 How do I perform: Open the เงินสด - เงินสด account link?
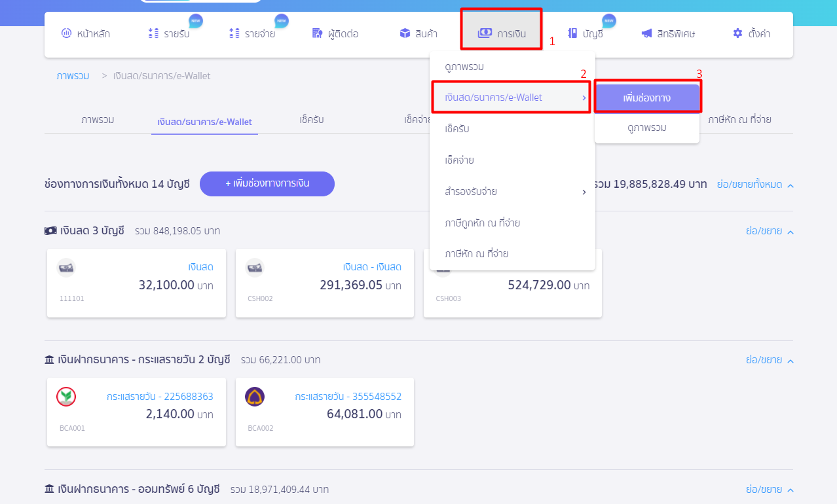pos(372,267)
